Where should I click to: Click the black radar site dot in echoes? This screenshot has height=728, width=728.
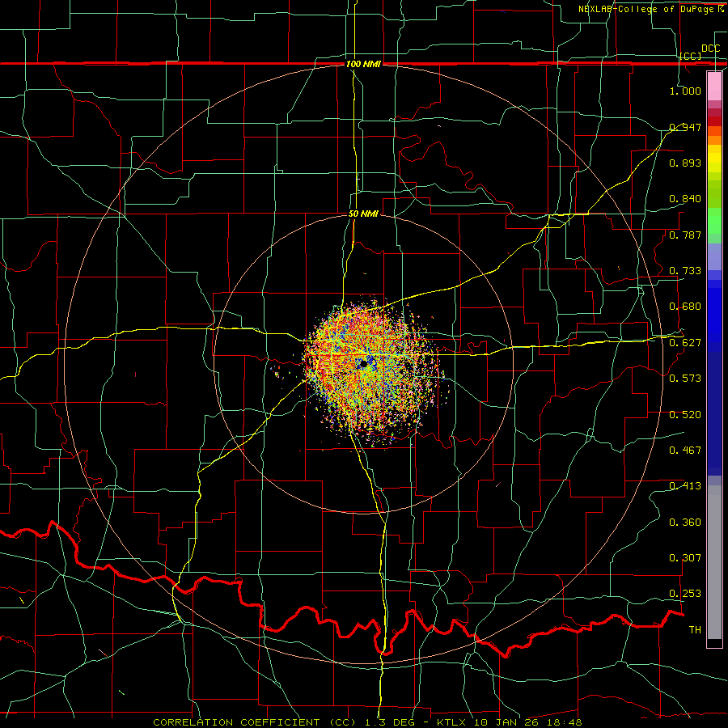tap(363, 364)
